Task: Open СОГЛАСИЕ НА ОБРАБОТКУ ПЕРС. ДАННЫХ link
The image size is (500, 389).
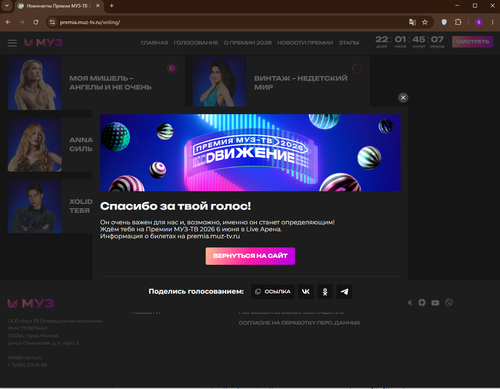Action: coord(299,323)
